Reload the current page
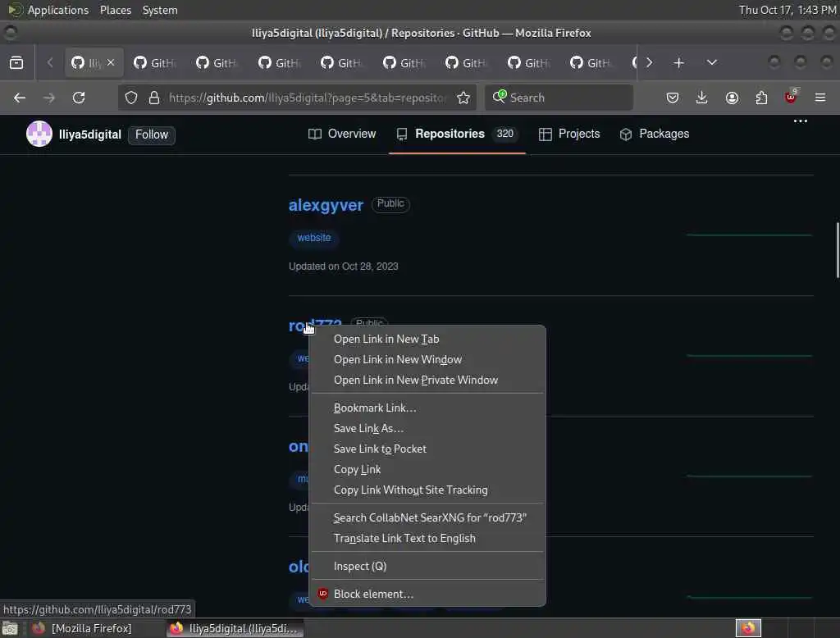 [x=79, y=98]
